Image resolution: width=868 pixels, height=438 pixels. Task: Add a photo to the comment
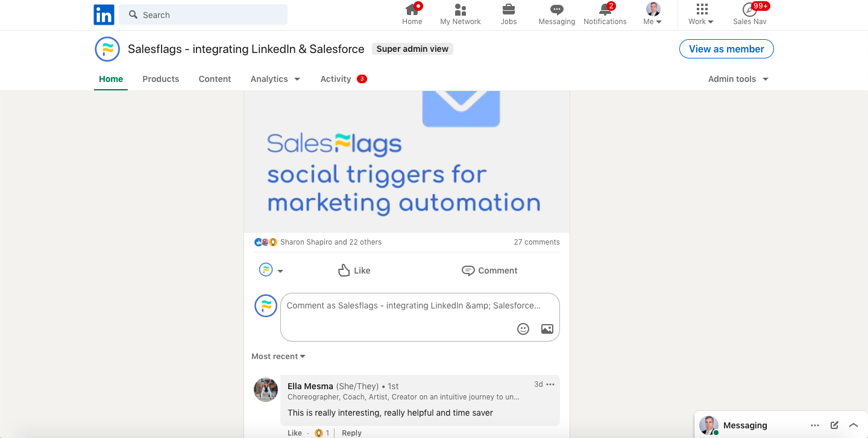tap(547, 329)
